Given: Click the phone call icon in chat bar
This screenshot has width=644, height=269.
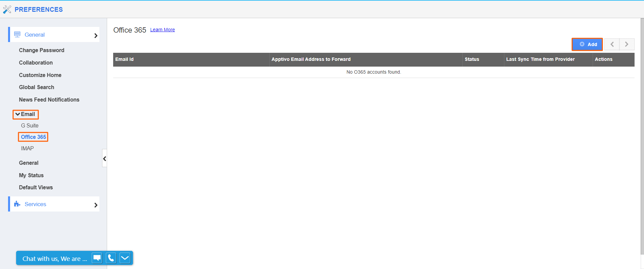Looking at the screenshot, I should point(111,258).
